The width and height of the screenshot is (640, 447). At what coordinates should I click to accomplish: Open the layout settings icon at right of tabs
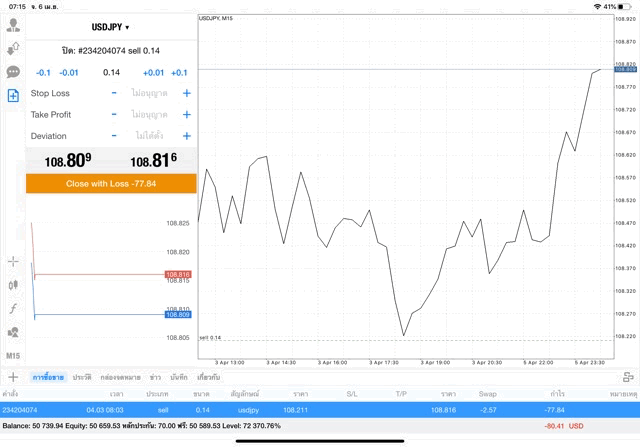pos(628,377)
